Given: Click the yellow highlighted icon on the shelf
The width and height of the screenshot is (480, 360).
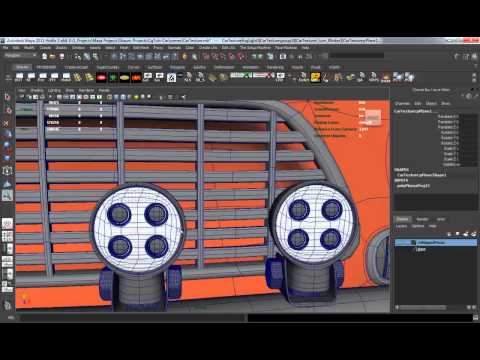Looking at the screenshot, I should click(315, 78).
